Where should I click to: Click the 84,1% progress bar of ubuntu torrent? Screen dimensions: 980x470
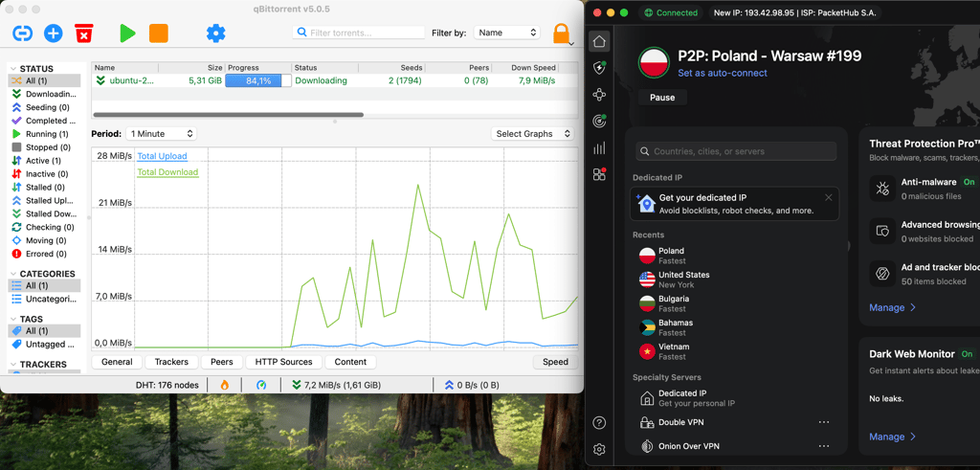pyautogui.click(x=258, y=80)
